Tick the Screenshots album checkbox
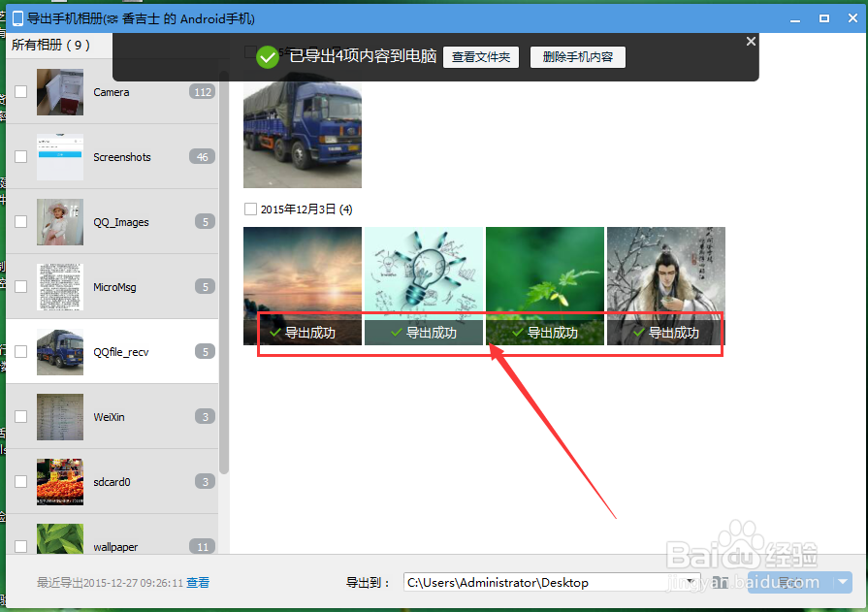 (x=20, y=157)
